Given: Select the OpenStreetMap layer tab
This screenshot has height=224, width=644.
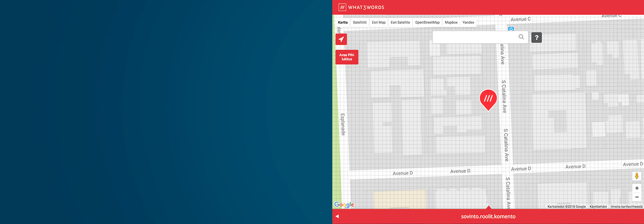Looking at the screenshot, I should (427, 22).
